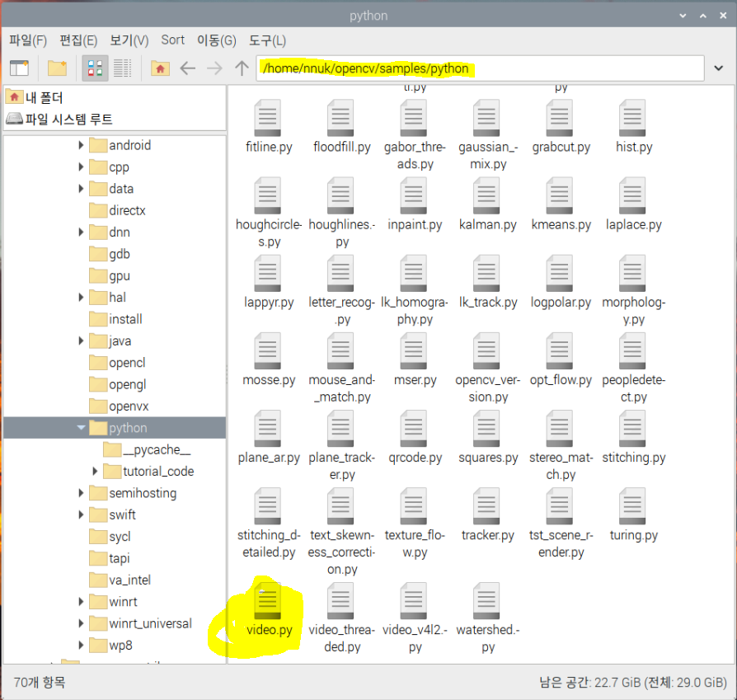This screenshot has height=700, width=737.
Task: Select the video_threaded.py file icon
Action: (340, 600)
